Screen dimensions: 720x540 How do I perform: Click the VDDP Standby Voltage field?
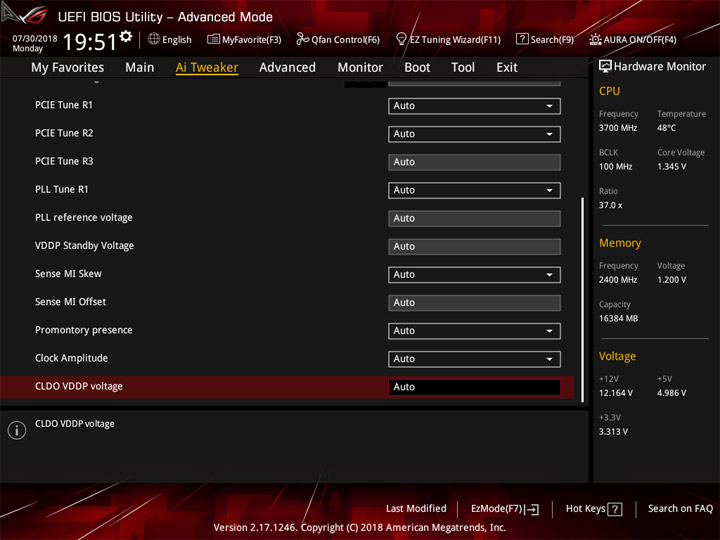coord(474,246)
